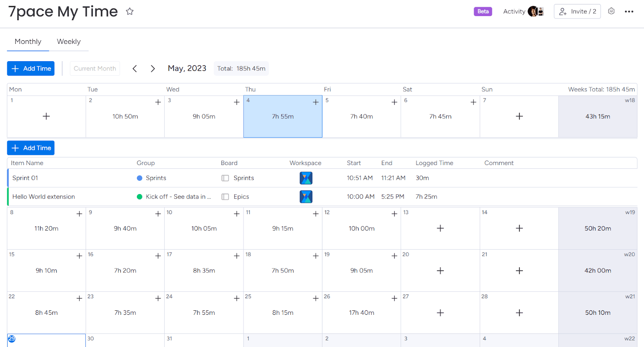The width and height of the screenshot is (644, 347).
Task: Click Add Time button above the entries table
Action: click(x=31, y=148)
